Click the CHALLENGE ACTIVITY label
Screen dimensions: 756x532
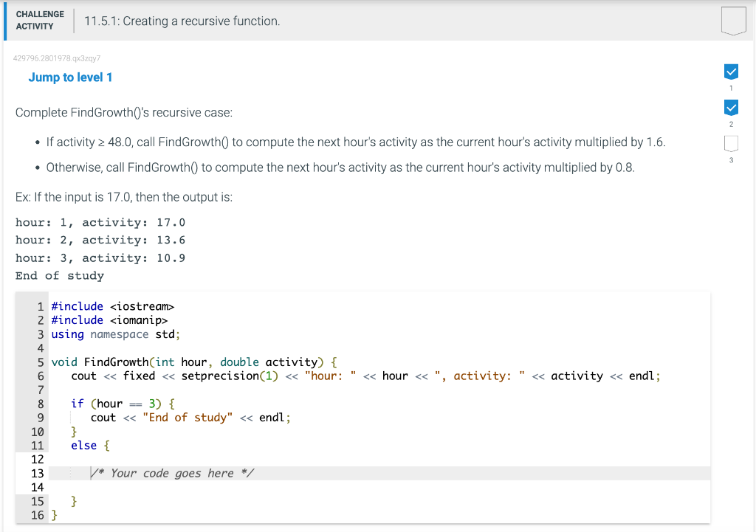tap(40, 20)
